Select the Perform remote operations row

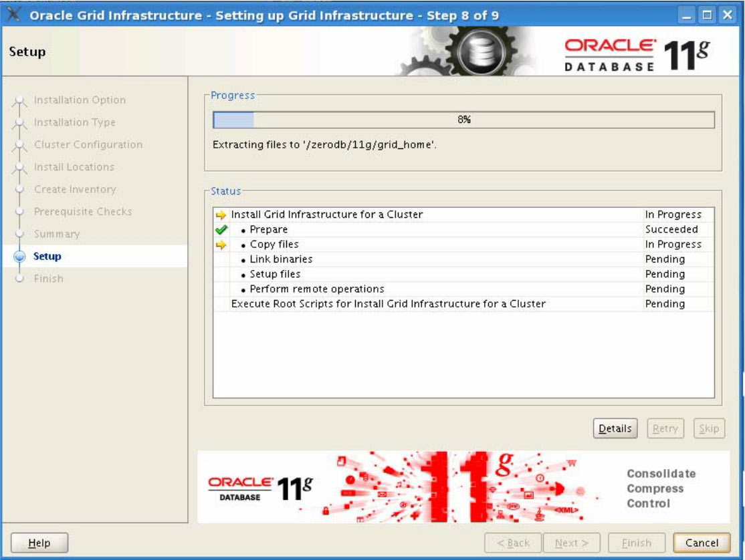pyautogui.click(x=316, y=289)
